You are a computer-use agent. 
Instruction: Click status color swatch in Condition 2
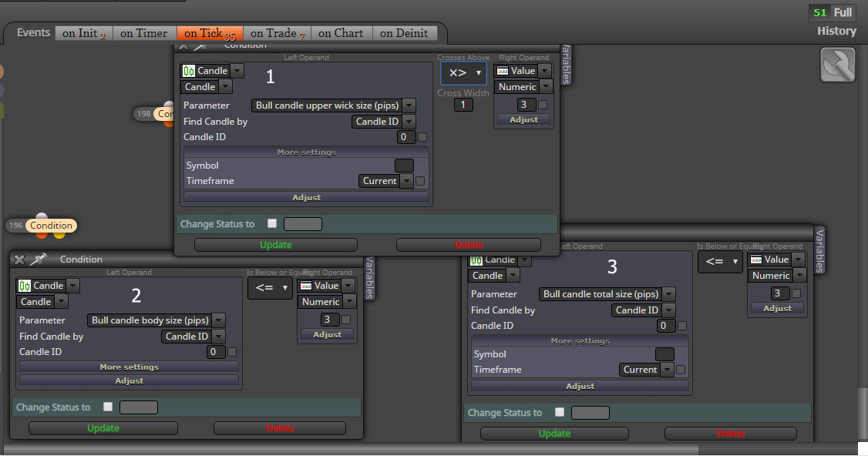pyautogui.click(x=139, y=407)
